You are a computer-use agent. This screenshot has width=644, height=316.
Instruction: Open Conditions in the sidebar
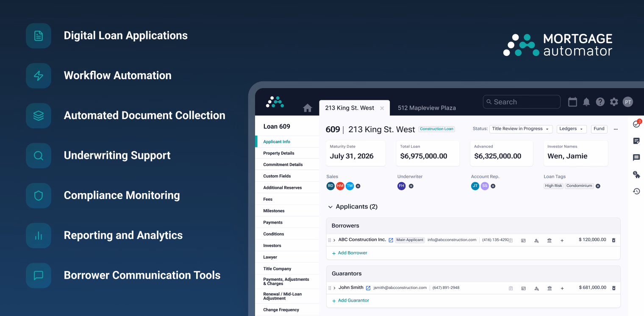point(287,234)
